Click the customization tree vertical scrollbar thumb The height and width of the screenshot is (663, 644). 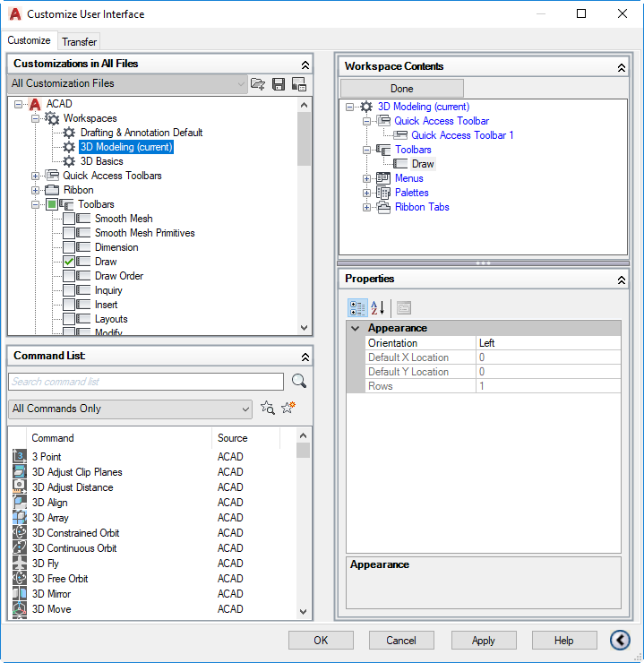coord(304,139)
